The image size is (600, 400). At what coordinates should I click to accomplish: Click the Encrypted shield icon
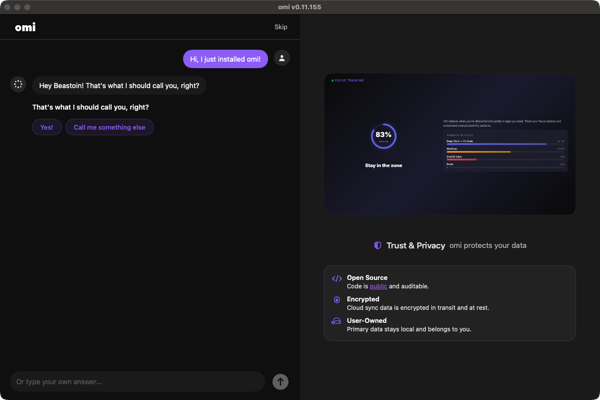[337, 300]
